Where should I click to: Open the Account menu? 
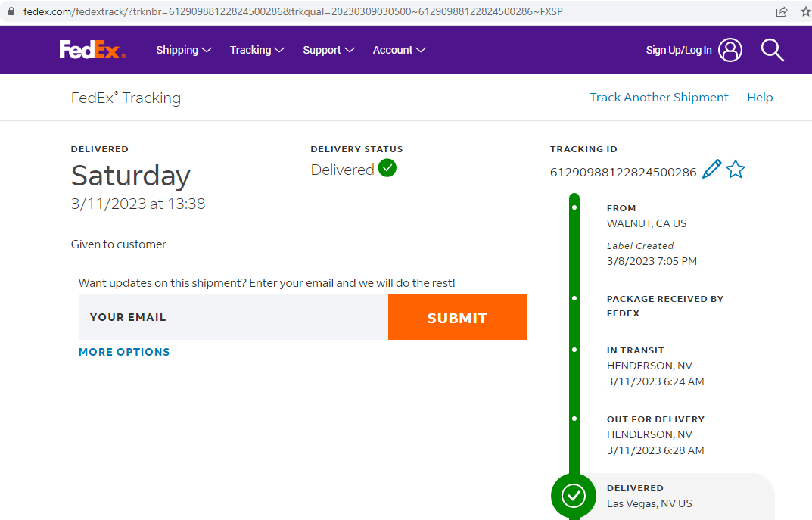(399, 50)
